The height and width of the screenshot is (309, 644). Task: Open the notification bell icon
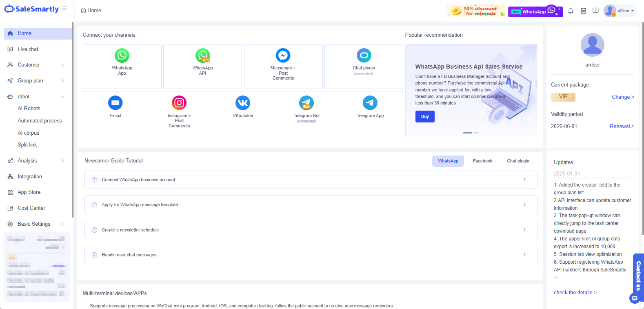[x=571, y=11]
